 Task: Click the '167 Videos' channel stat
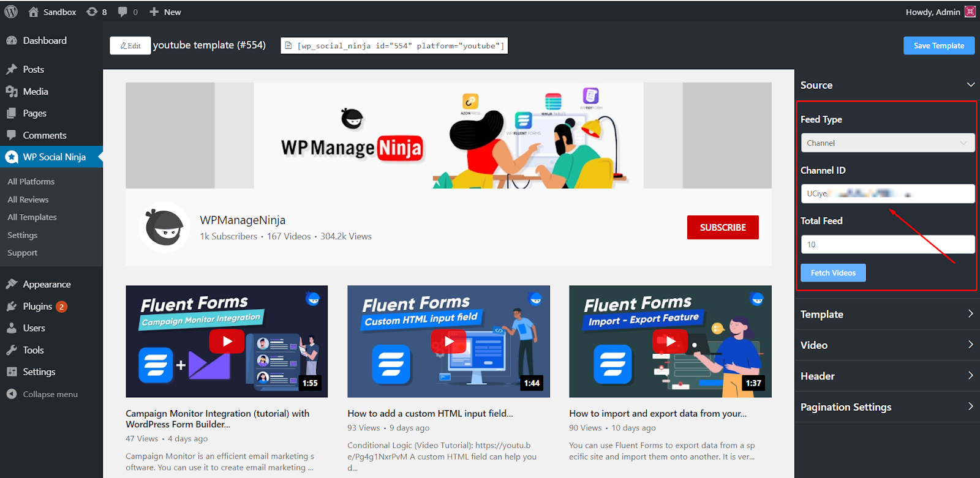coord(289,236)
